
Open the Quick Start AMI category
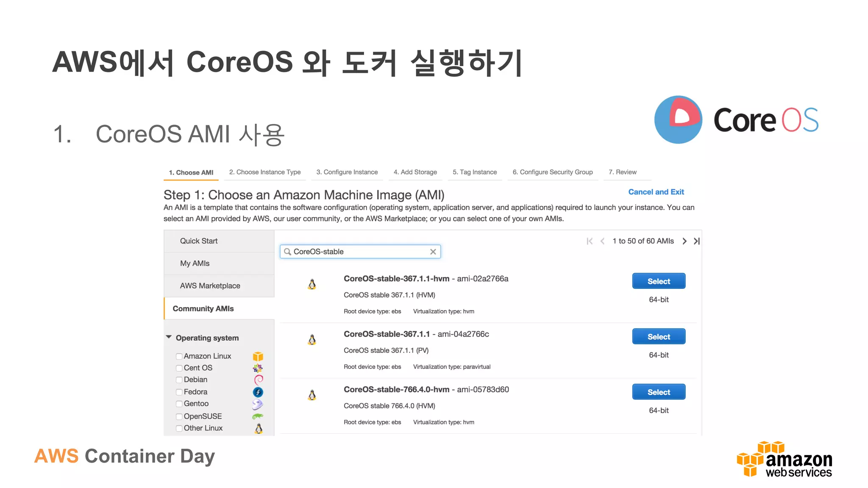tap(219, 241)
